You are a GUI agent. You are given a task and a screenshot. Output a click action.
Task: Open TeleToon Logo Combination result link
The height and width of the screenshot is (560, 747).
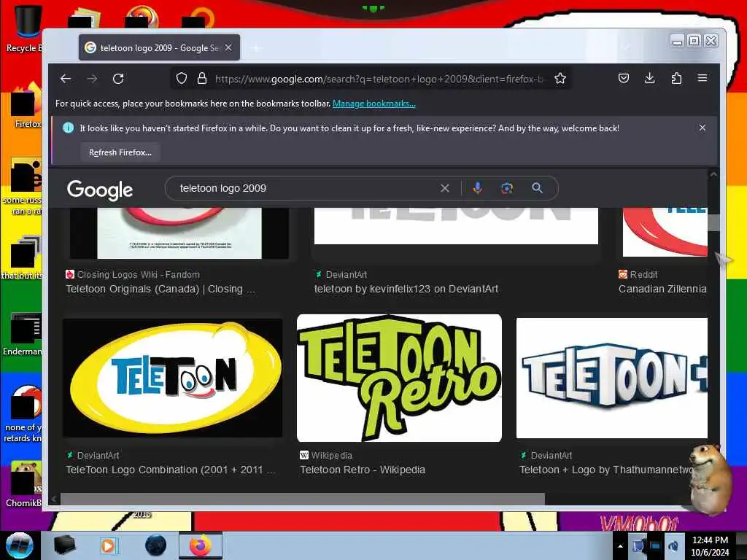(x=171, y=470)
